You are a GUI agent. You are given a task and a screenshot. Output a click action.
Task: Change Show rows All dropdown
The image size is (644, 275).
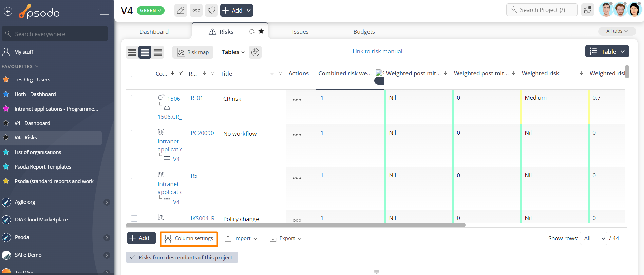tap(593, 238)
